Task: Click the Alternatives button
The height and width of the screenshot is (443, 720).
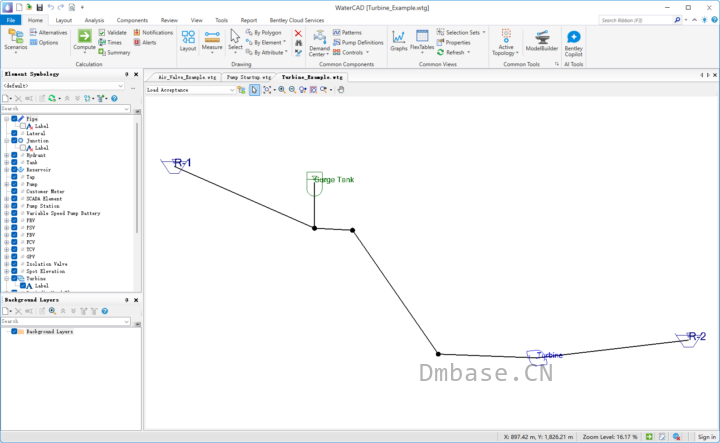Action: (x=49, y=33)
